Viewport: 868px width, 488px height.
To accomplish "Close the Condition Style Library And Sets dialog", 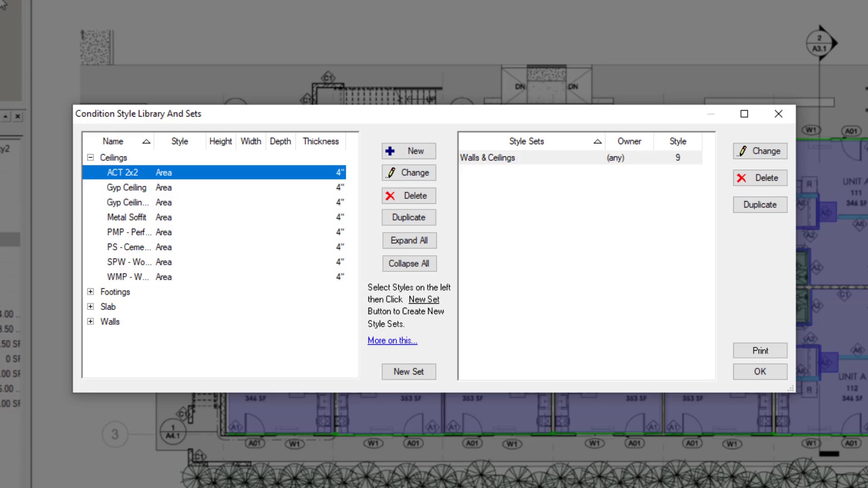I will tap(778, 114).
